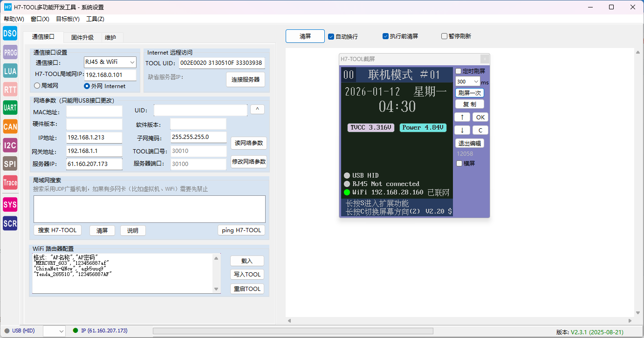Screen dimensions: 644x338
Task: Open the 目标板(Y) menu
Action: click(68, 19)
